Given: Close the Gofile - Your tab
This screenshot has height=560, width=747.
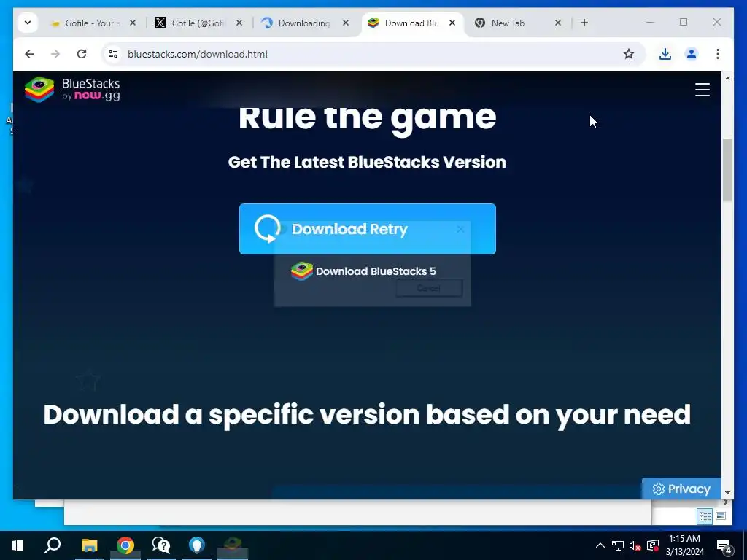Looking at the screenshot, I should point(133,23).
